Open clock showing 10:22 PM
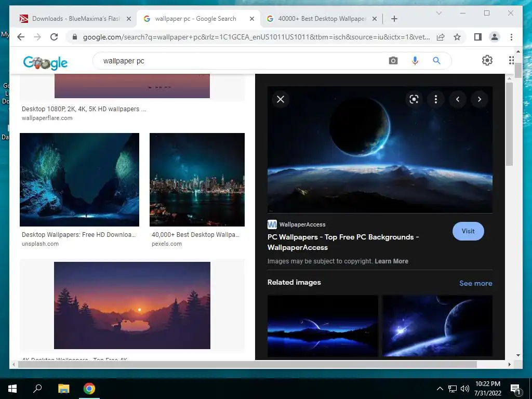The width and height of the screenshot is (532, 399). pos(487,389)
